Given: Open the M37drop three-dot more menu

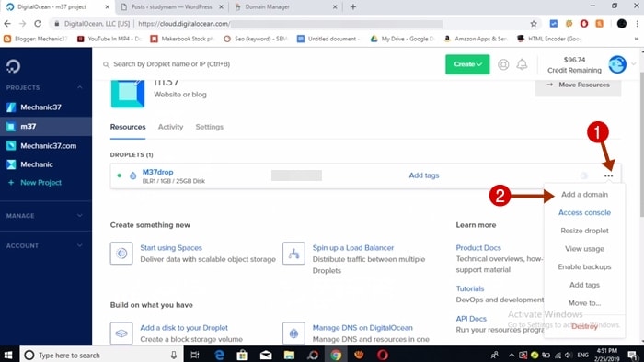Looking at the screenshot, I should tap(609, 175).
